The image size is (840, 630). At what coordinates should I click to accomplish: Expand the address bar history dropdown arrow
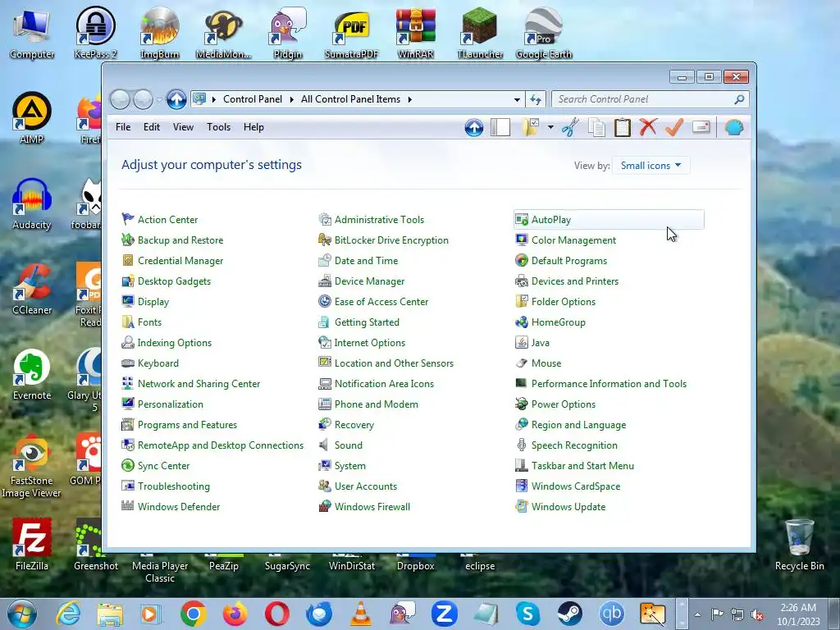(x=517, y=99)
